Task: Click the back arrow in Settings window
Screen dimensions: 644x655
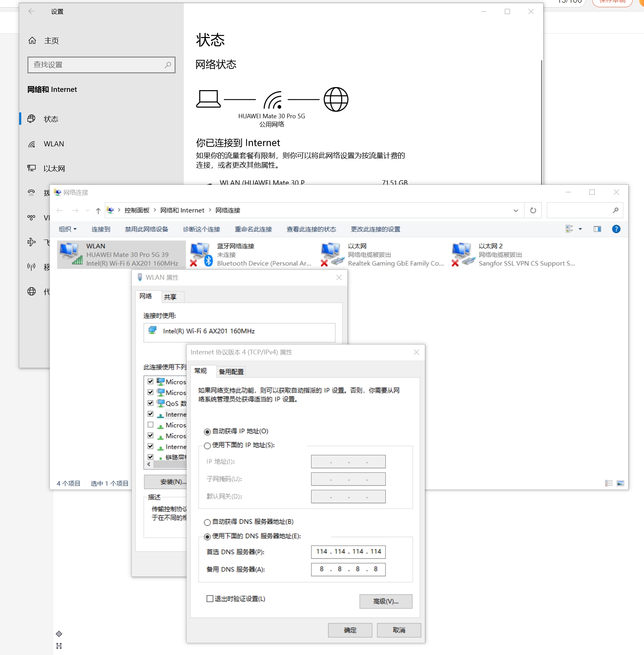Action: pos(32,12)
